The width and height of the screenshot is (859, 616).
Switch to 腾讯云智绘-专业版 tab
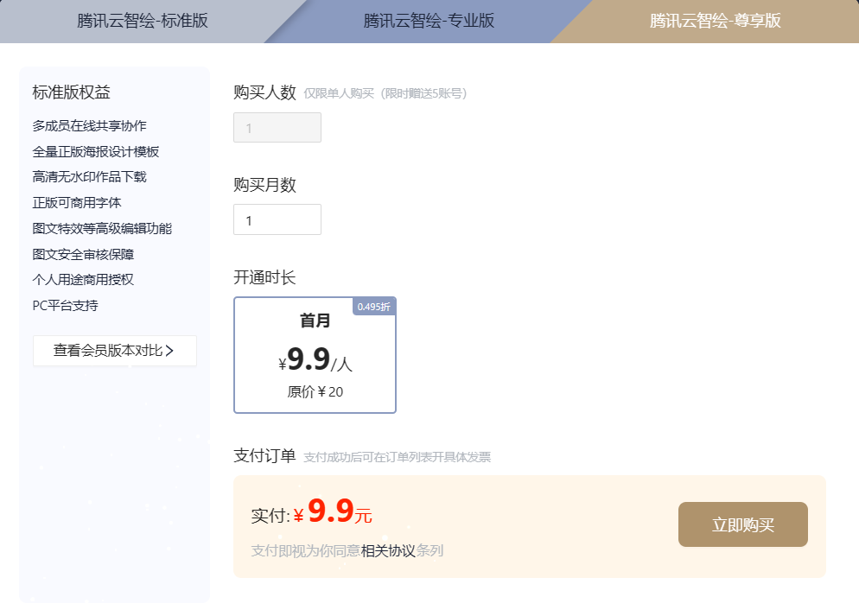[429, 21]
